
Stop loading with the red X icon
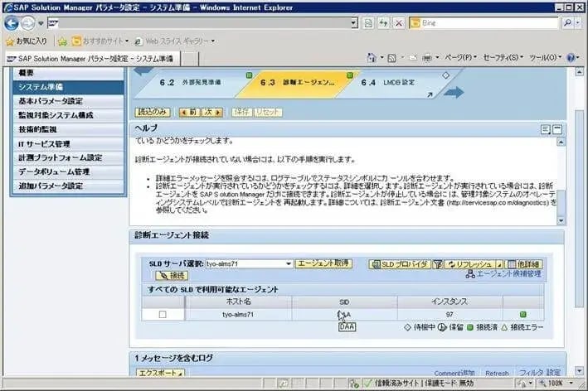click(399, 23)
